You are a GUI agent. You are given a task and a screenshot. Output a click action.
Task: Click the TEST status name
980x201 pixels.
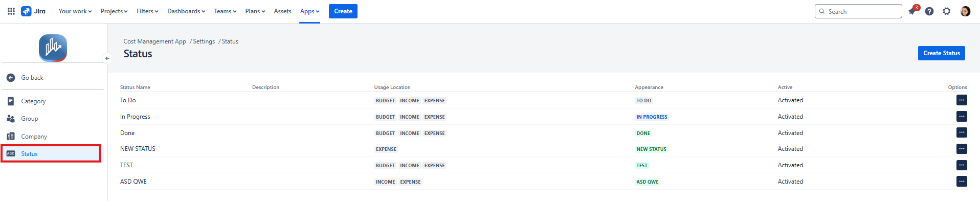[x=126, y=165]
